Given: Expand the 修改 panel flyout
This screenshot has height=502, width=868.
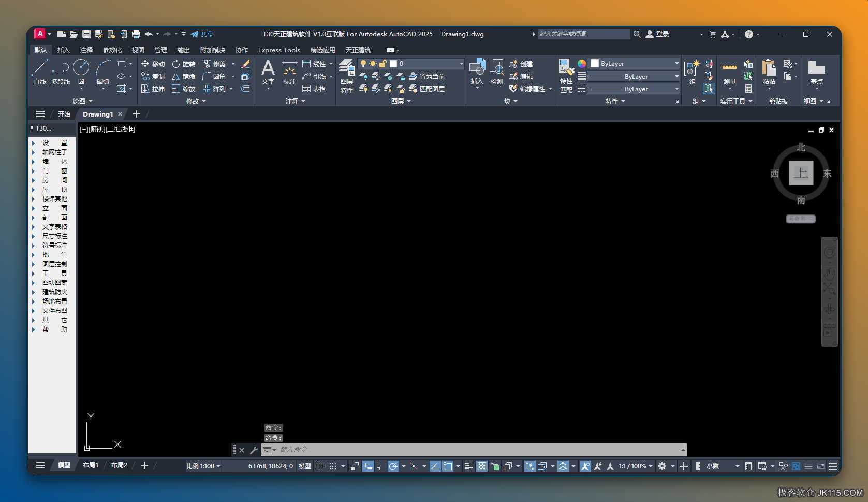Looking at the screenshot, I should (x=196, y=101).
